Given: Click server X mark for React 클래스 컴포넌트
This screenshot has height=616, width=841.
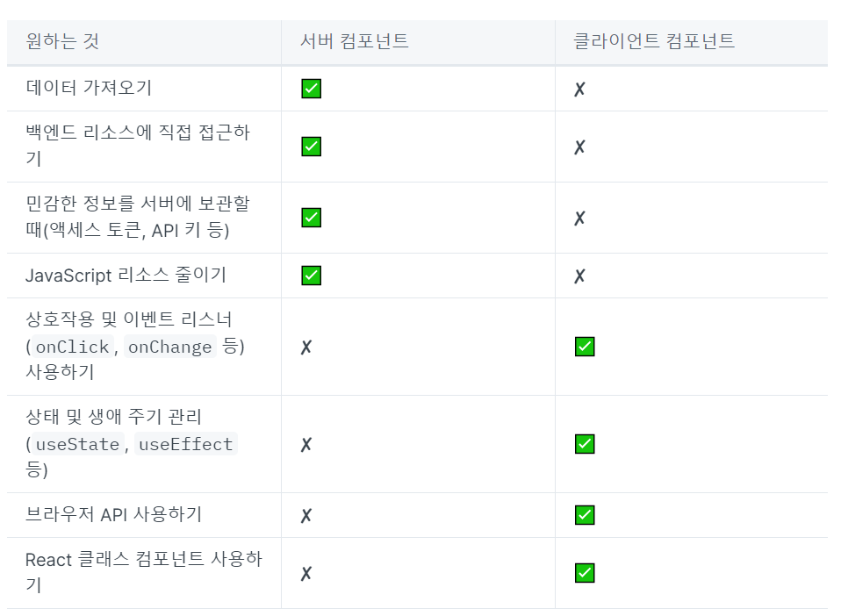Looking at the screenshot, I should [305, 574].
